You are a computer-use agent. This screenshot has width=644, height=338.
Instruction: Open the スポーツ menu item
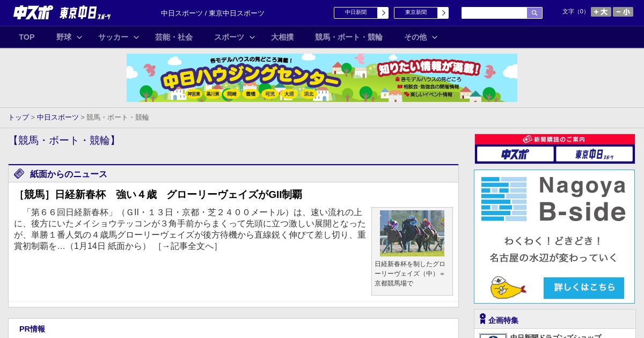point(229,37)
